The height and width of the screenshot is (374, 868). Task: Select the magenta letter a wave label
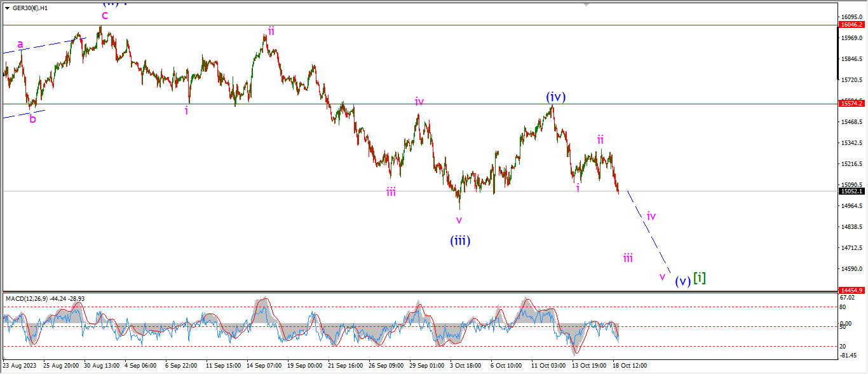(20, 45)
